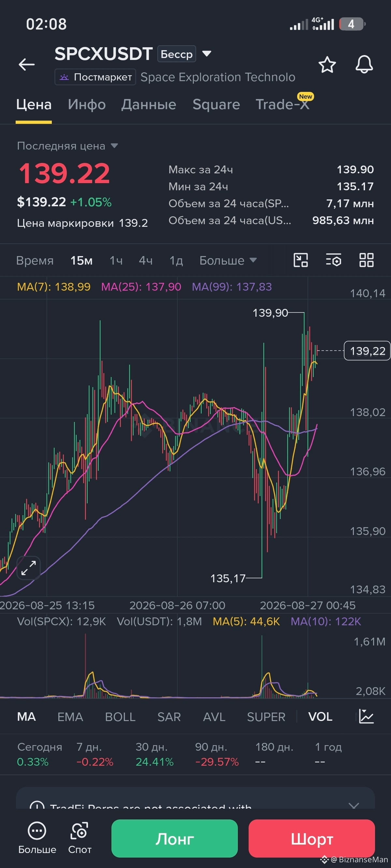
Task: Tap the 139,22 current price label on chart
Action: (367, 351)
